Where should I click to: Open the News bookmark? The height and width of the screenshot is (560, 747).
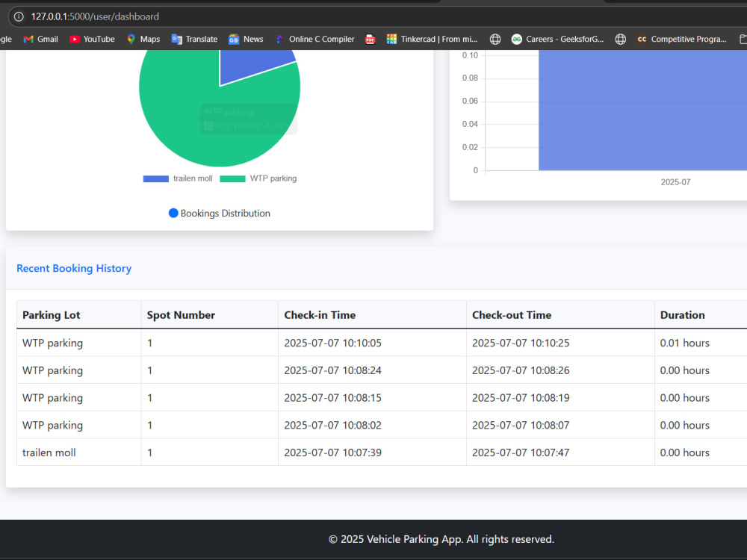click(246, 39)
